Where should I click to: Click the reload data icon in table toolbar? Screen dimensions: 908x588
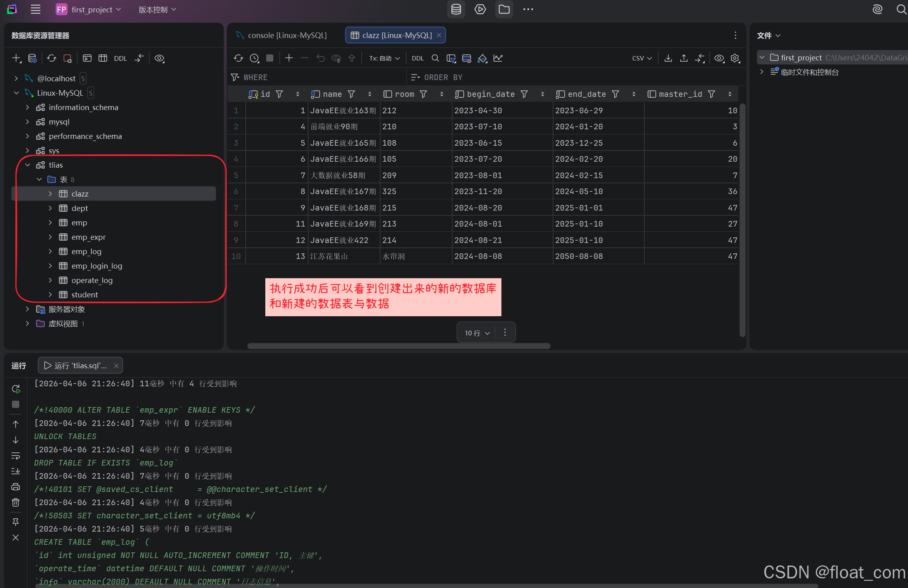coord(239,58)
